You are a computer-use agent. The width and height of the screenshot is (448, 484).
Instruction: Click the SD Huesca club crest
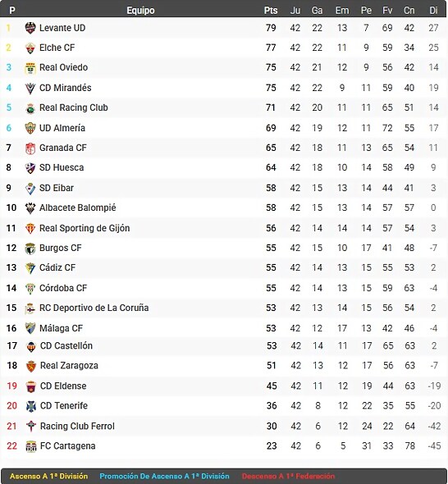click(x=30, y=168)
